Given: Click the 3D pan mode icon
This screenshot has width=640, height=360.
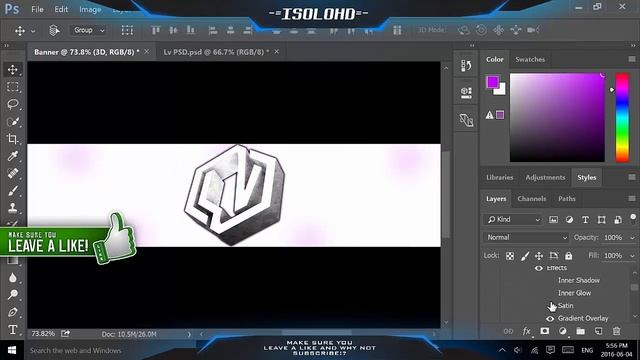Looking at the screenshot, I should click(x=498, y=30).
